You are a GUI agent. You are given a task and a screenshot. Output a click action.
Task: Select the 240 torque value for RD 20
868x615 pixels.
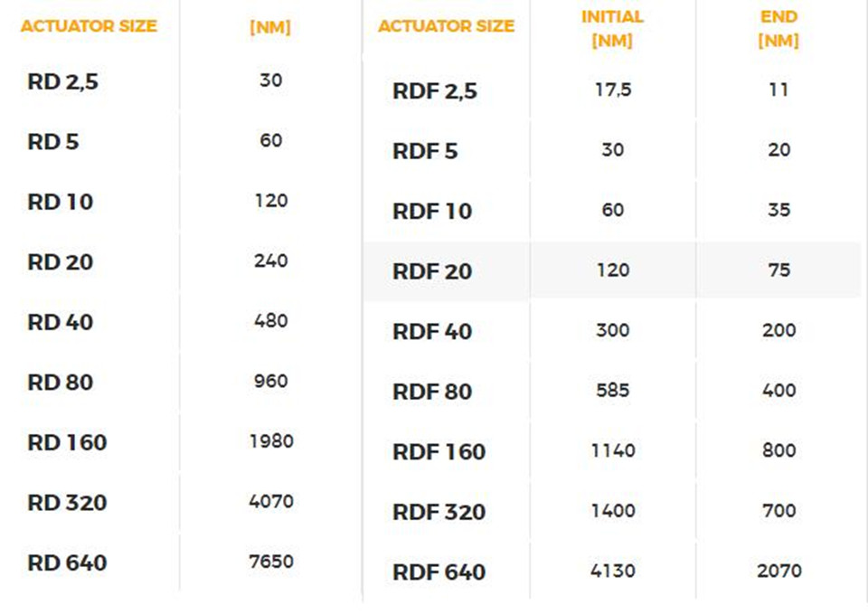coord(270,260)
